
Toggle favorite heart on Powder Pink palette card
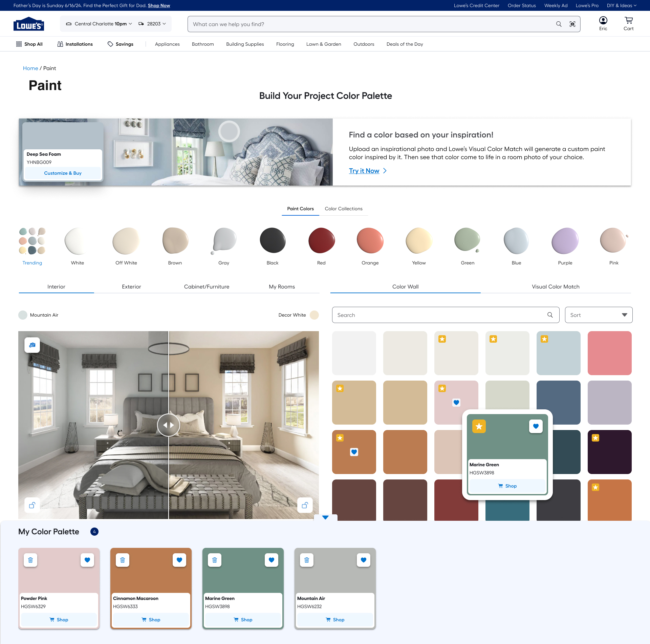87,560
